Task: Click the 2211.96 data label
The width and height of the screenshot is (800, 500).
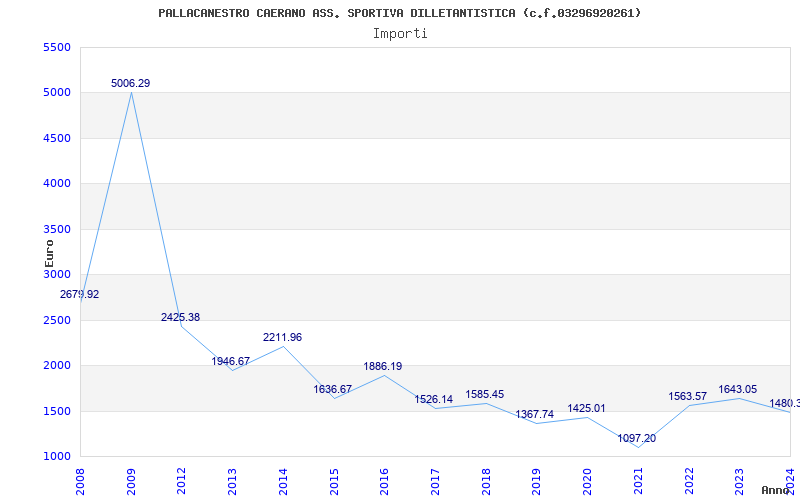Action: (283, 337)
